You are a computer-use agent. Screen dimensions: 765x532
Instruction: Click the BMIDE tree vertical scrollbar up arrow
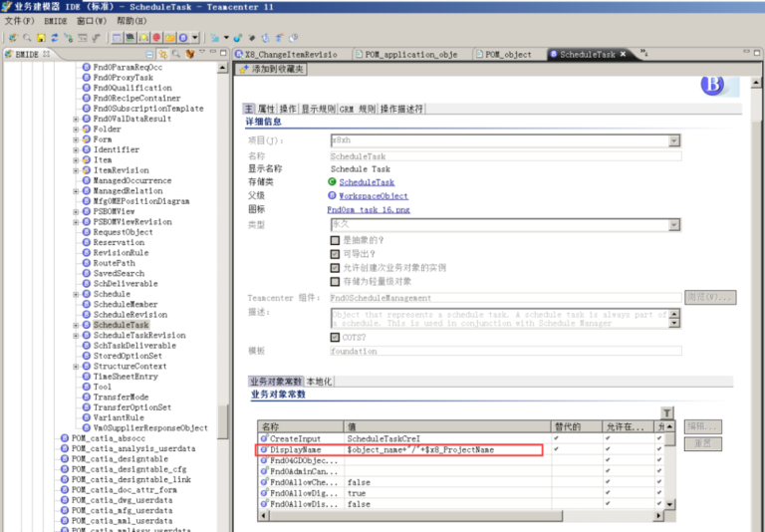coord(222,68)
